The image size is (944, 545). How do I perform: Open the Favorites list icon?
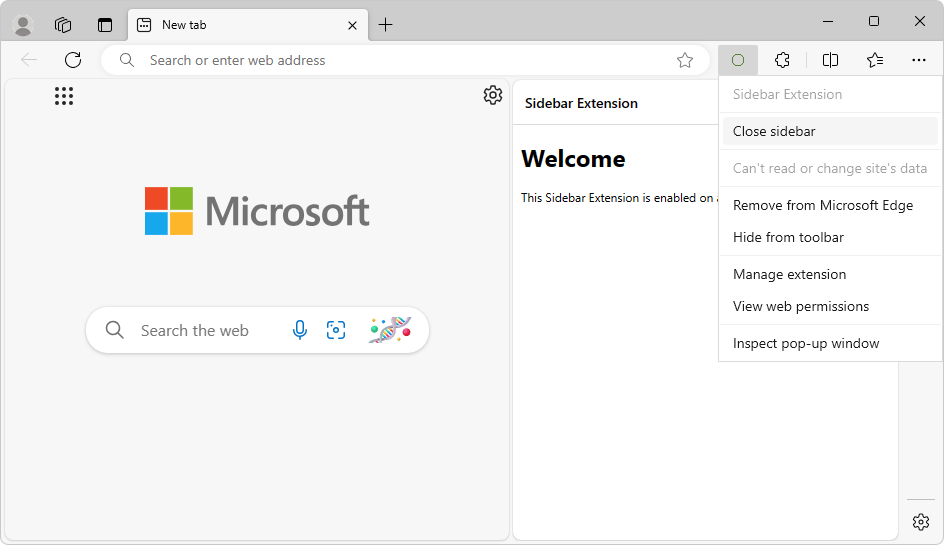point(875,60)
